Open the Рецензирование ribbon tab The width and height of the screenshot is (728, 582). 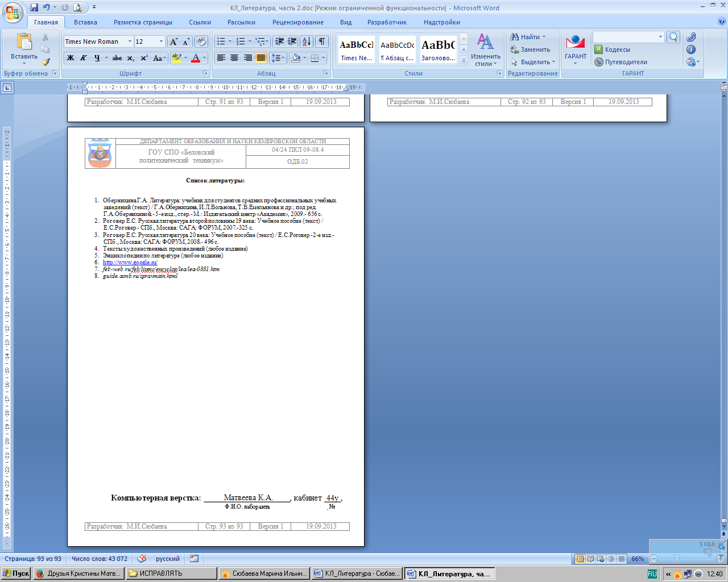pyautogui.click(x=297, y=22)
